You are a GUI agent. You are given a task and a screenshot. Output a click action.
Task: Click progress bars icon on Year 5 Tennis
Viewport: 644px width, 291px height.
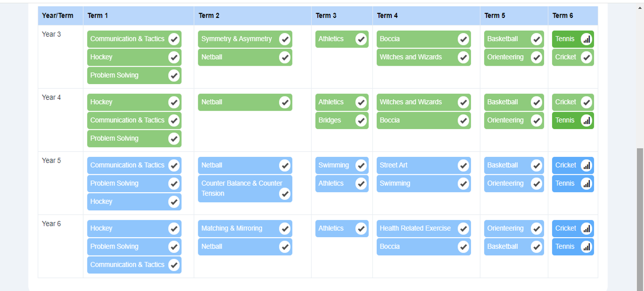586,183
